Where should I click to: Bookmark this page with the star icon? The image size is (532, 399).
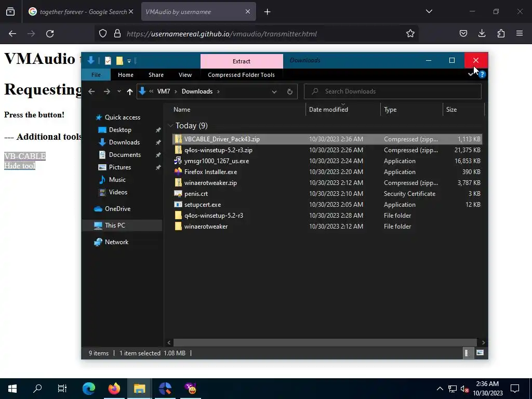coord(410,34)
